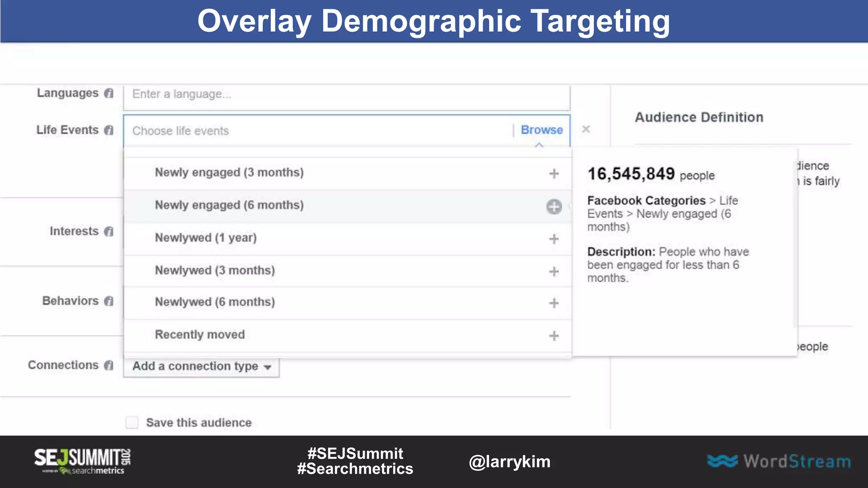Remove Life Events field with X icon
Screen dimensions: 868x488
click(x=586, y=129)
